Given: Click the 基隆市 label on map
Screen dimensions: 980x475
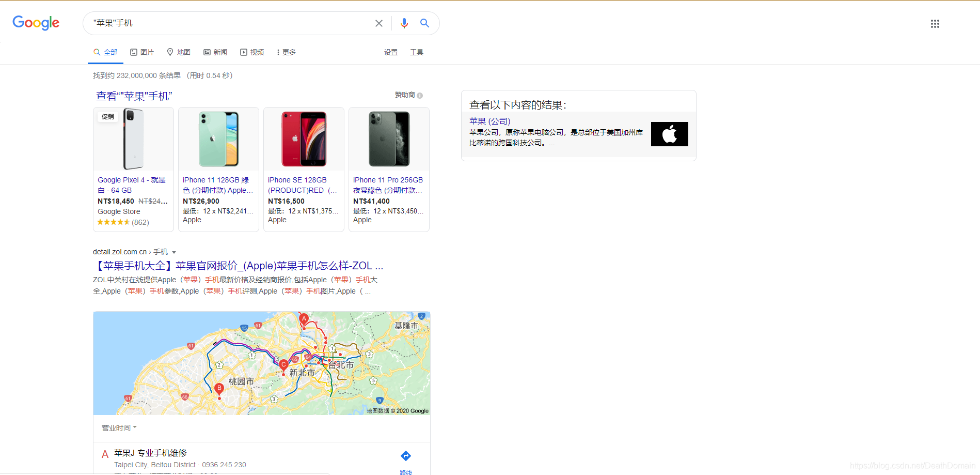Looking at the screenshot, I should [x=406, y=326].
